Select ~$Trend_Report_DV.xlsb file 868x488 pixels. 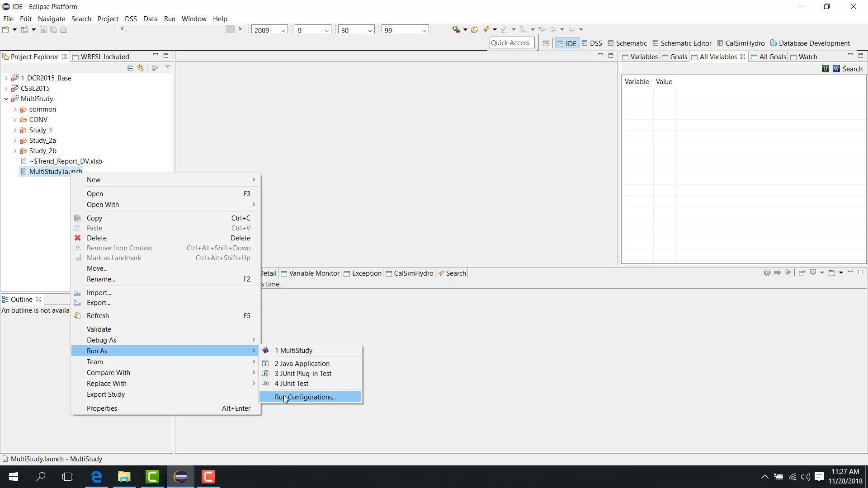pos(66,161)
